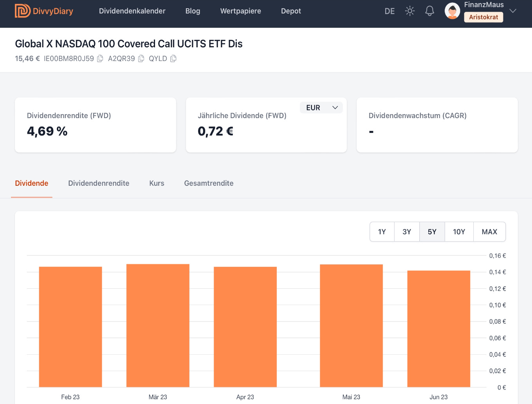Open the Depot menu item
Screen dimensions: 532x404
point(291,11)
